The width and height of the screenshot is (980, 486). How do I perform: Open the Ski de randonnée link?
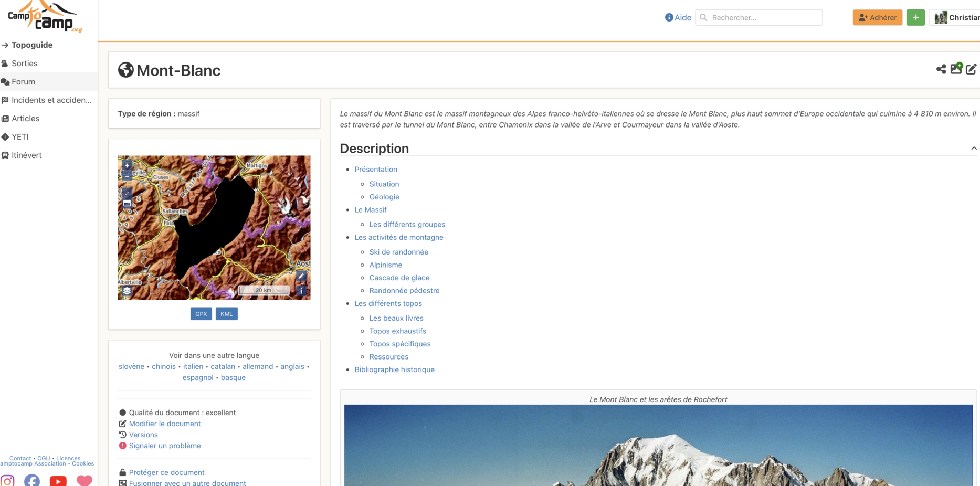point(398,252)
